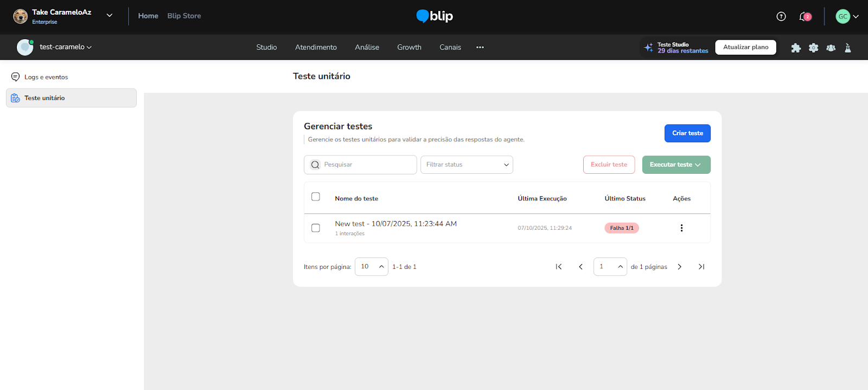The width and height of the screenshot is (868, 390).
Task: Toggle the select all tests checkbox
Action: [316, 197]
